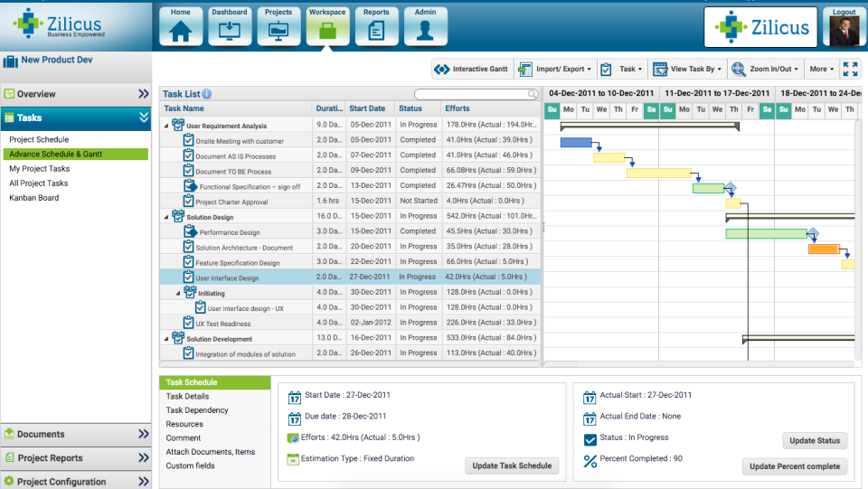Open the Projects navigation icon
868x489 pixels.
coord(278,26)
